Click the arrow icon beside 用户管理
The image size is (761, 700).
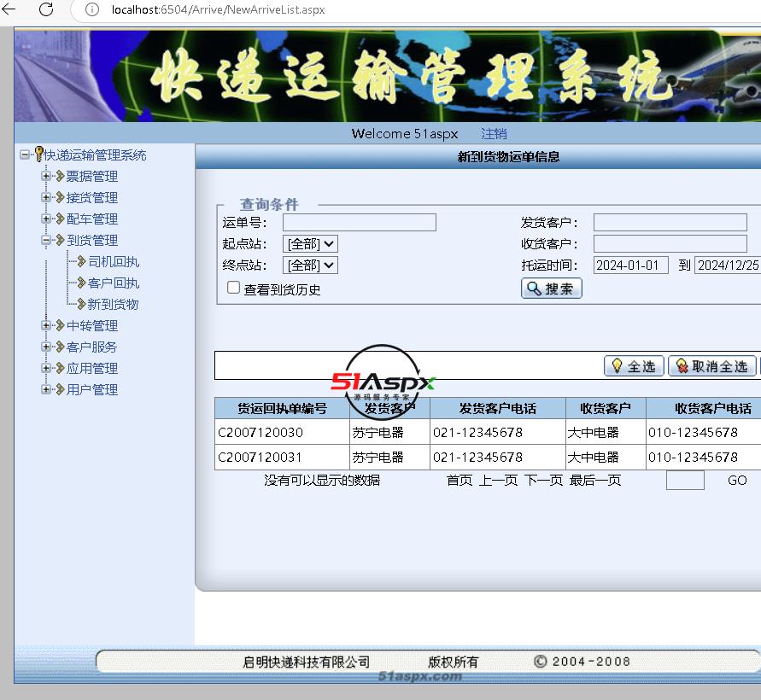click(x=60, y=389)
